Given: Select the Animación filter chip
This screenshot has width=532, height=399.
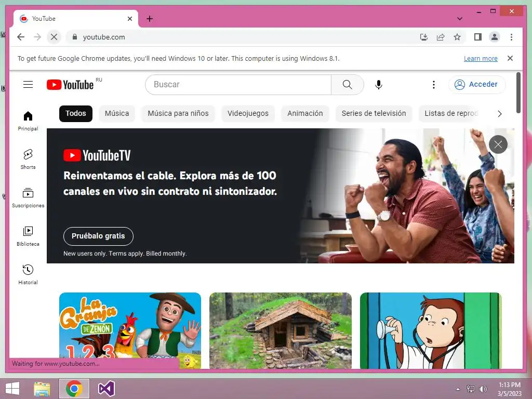Looking at the screenshot, I should (x=305, y=113).
